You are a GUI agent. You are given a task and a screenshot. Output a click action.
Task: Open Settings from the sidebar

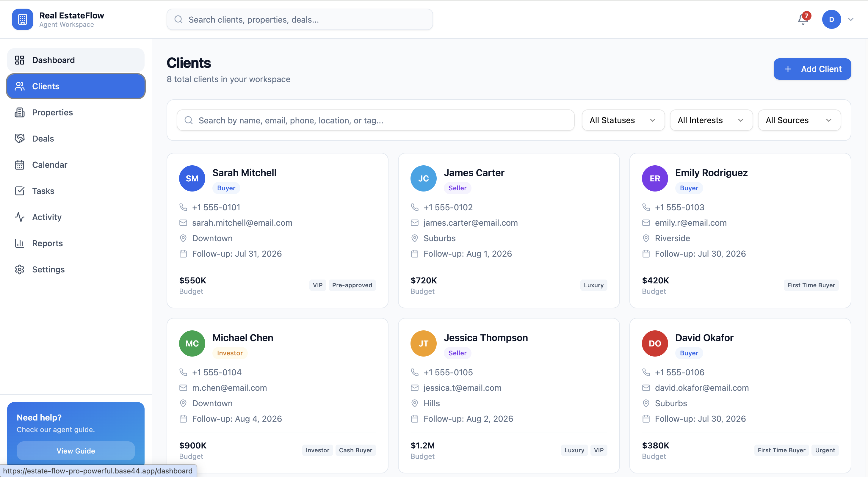pos(76,269)
